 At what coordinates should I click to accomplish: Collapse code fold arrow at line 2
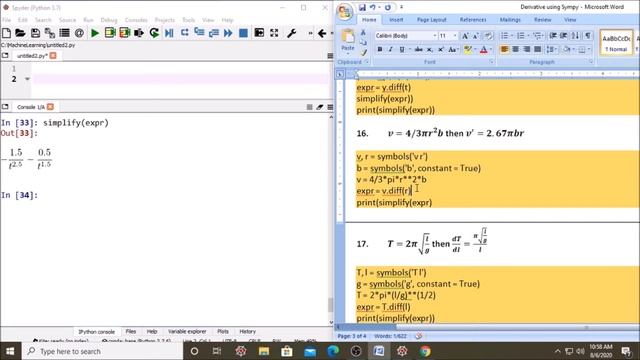(x=27, y=79)
